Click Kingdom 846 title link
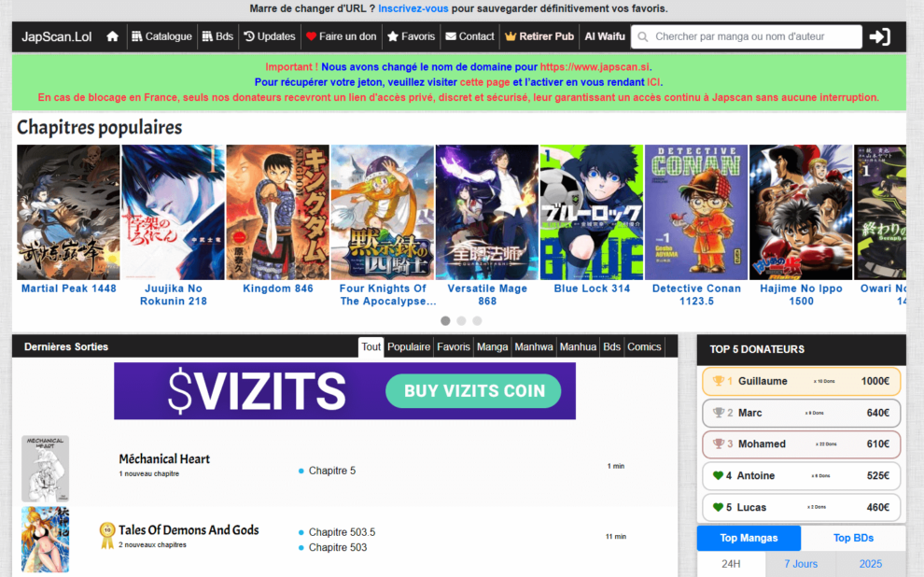 [x=277, y=288]
